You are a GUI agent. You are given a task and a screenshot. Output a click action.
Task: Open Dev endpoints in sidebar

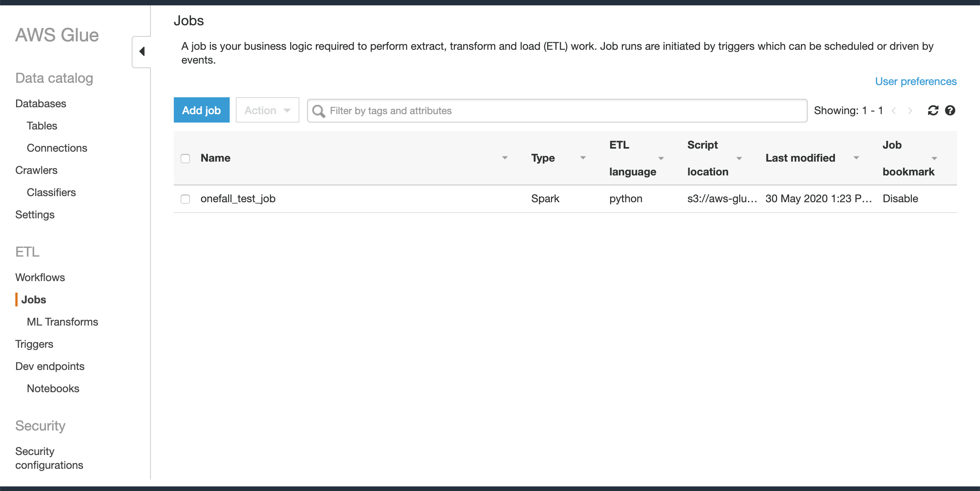[x=50, y=366]
